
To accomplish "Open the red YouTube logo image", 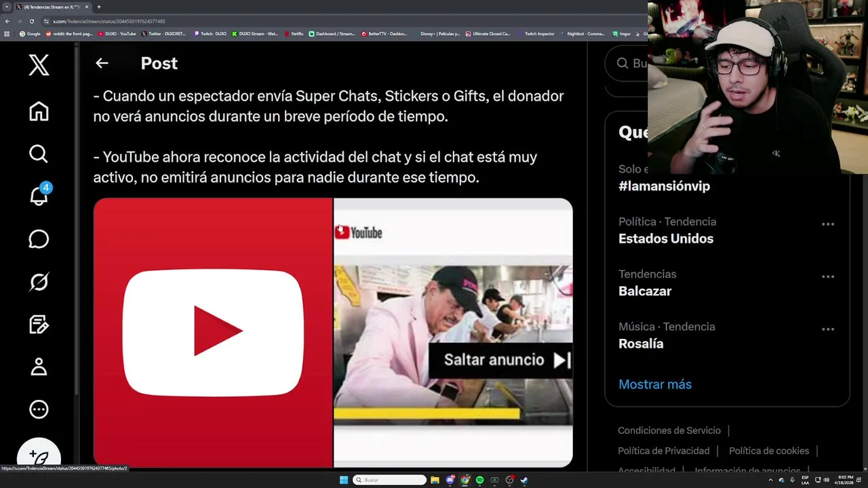I will pos(213,332).
